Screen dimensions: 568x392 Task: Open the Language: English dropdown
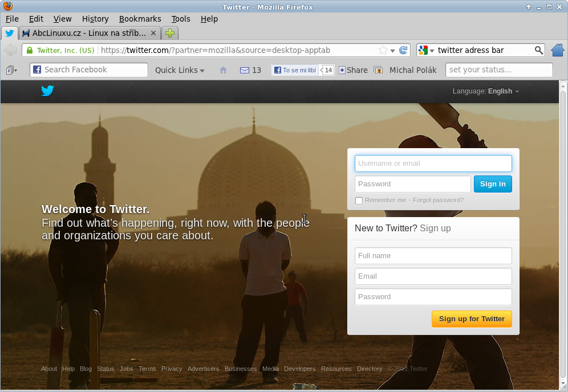486,91
